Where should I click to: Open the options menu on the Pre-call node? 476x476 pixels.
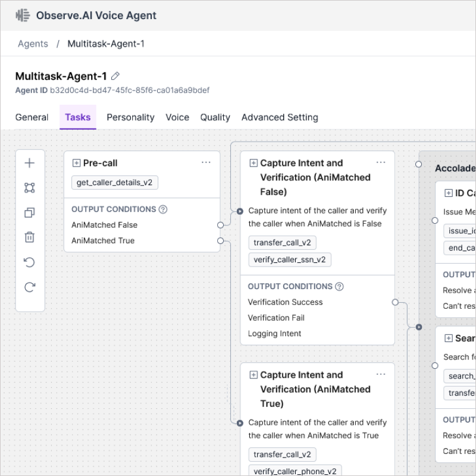point(206,162)
